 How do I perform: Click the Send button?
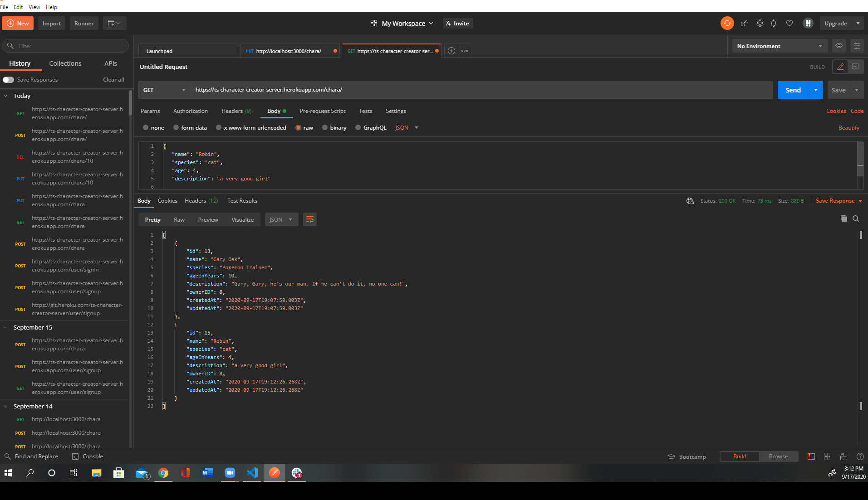793,90
